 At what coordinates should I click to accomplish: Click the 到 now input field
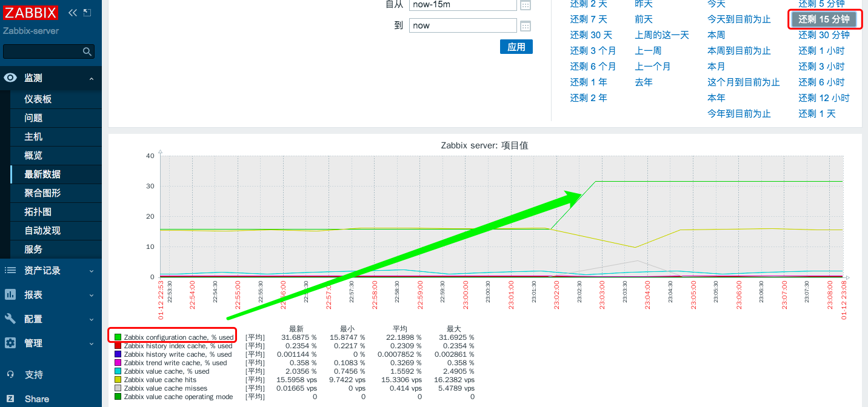pyautogui.click(x=463, y=25)
